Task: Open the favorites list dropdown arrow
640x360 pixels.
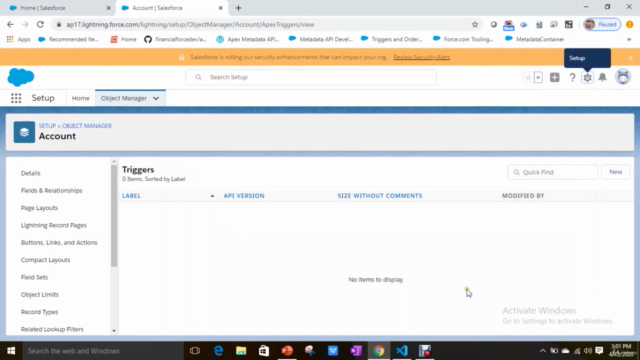Action: (x=538, y=77)
